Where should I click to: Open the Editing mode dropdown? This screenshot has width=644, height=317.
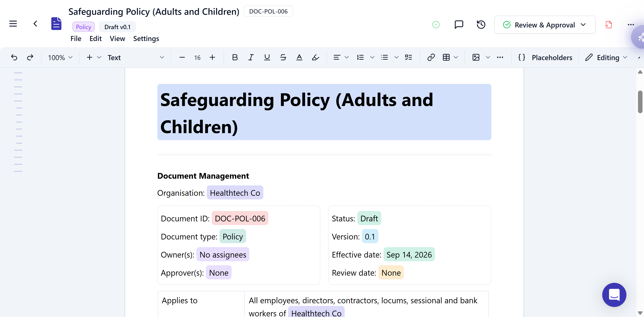tap(606, 58)
